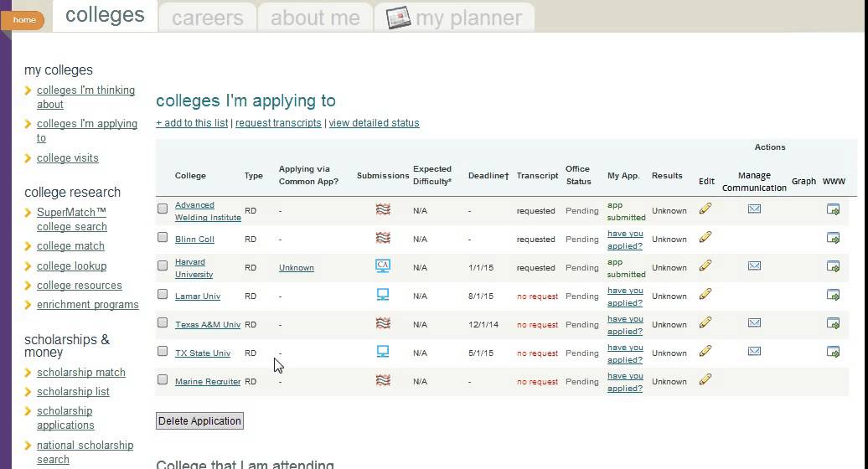
Task: Edit Marine Recruiter row pencil icon
Action: click(x=705, y=379)
